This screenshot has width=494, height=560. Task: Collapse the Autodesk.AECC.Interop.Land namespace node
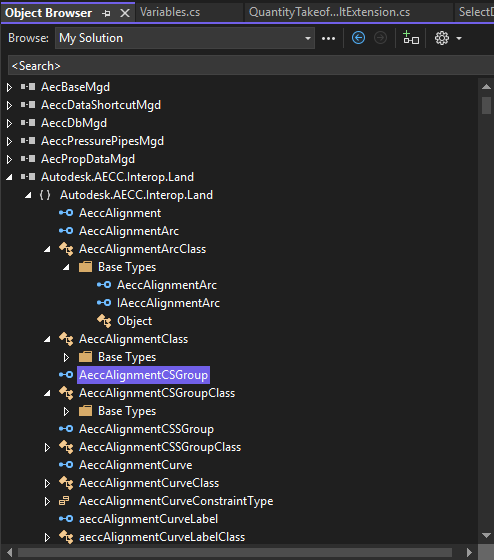(x=28, y=195)
